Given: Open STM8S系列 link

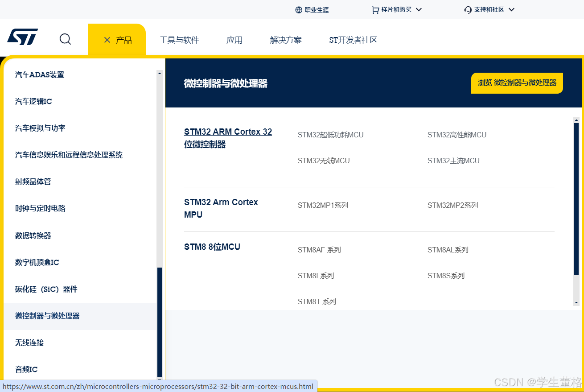Looking at the screenshot, I should [446, 276].
